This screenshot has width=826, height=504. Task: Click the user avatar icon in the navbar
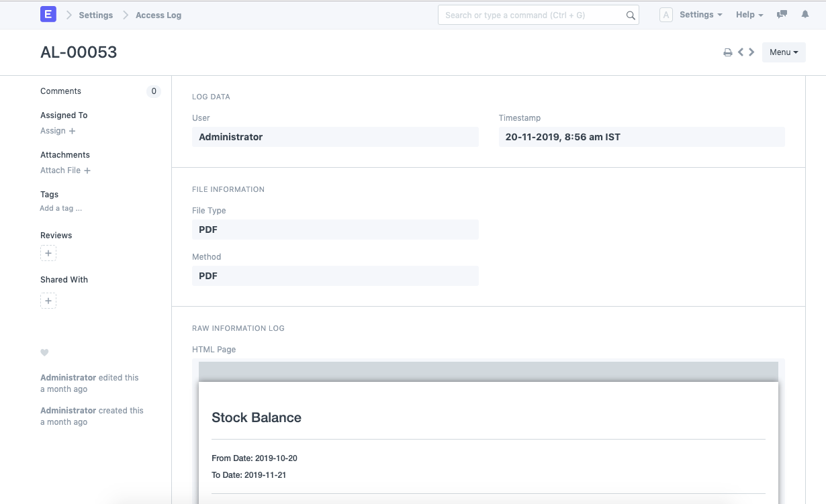coord(666,14)
